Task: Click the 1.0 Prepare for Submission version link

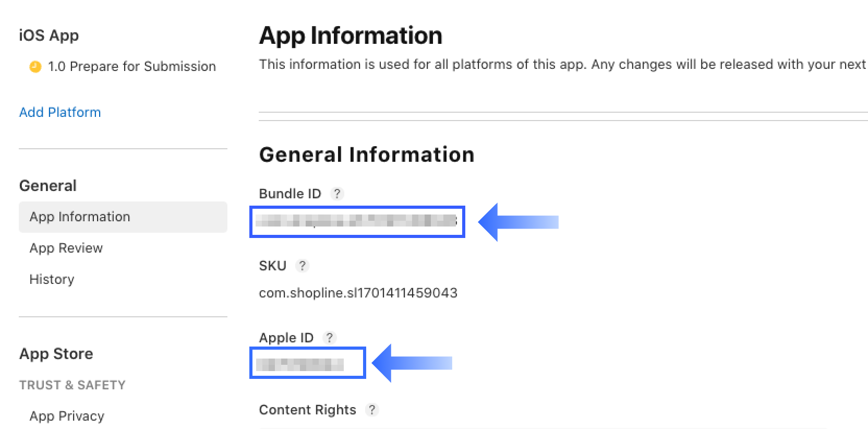Action: [131, 66]
